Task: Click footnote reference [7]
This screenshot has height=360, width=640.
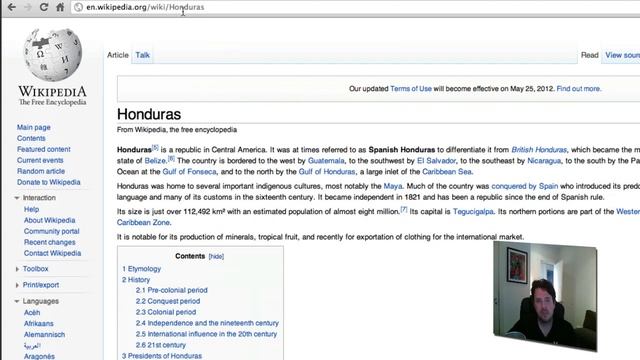Action: point(404,209)
